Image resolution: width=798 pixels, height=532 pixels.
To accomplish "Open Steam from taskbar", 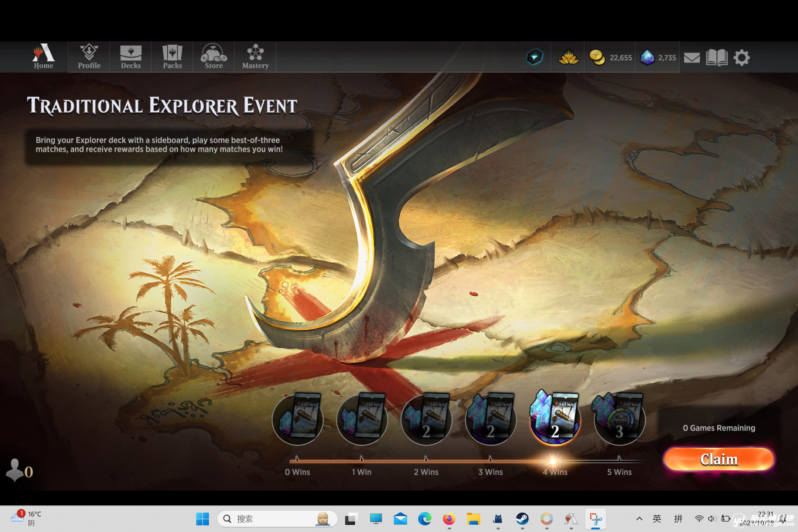I will pos(522,519).
